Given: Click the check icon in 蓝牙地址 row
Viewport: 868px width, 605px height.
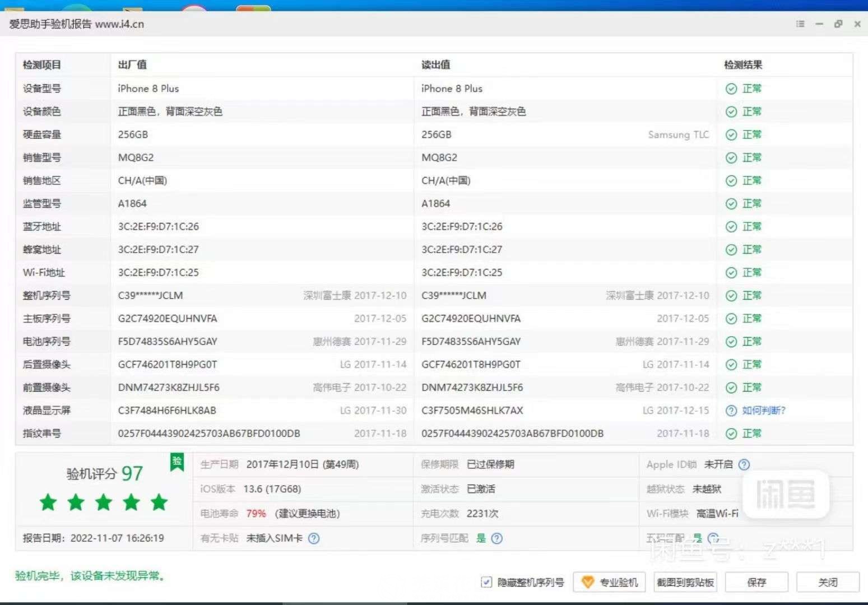Looking at the screenshot, I should [731, 226].
